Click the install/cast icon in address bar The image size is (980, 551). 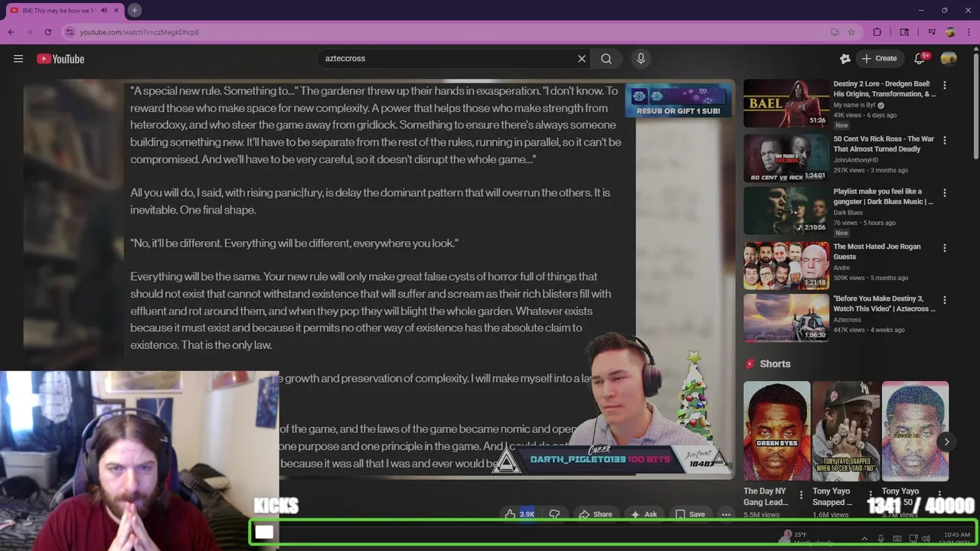point(835,32)
